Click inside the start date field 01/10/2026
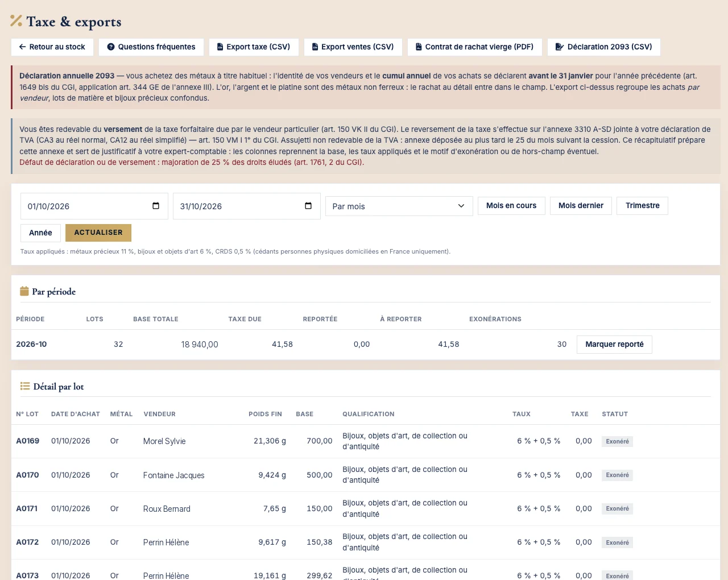The width and height of the screenshot is (728, 580). pyautogui.click(x=94, y=206)
